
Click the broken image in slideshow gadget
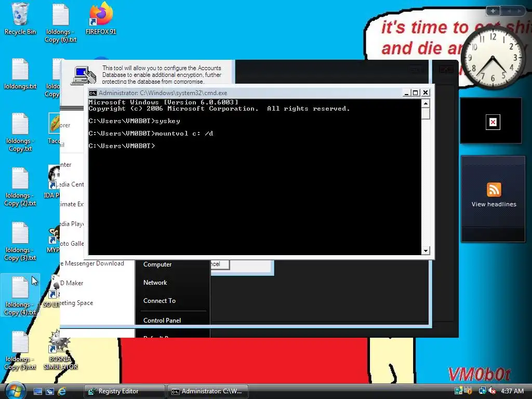(493, 122)
